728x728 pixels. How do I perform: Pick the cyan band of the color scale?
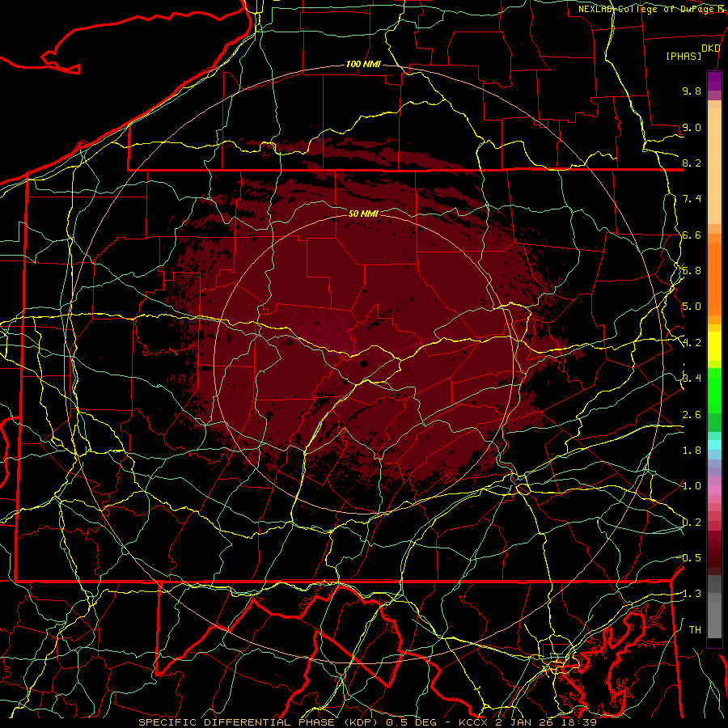click(x=714, y=445)
